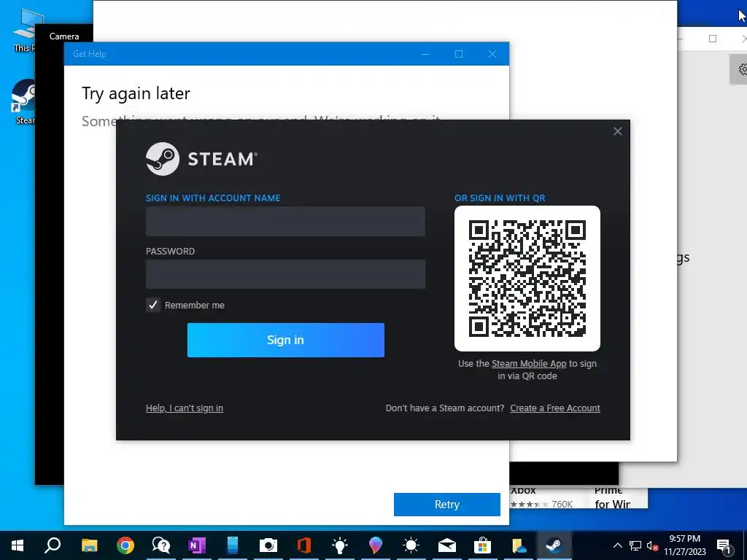Image resolution: width=747 pixels, height=560 pixels.
Task: Open OneDrive folder icon on taskbar
Action: point(519,545)
